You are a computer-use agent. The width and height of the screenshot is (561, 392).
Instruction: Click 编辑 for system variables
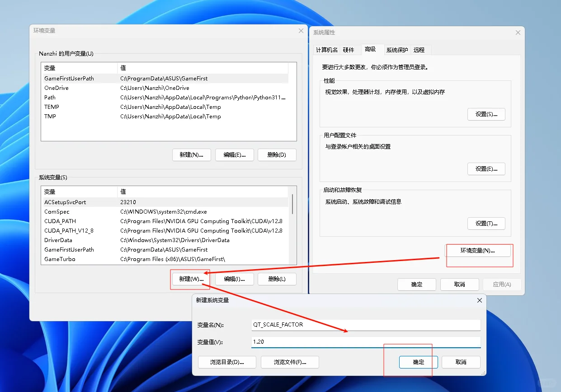(234, 279)
